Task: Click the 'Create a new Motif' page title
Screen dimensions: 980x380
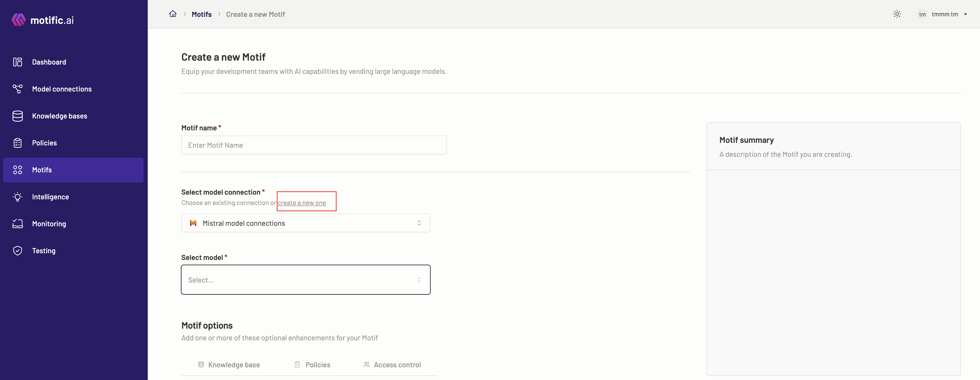Action: coord(223,57)
